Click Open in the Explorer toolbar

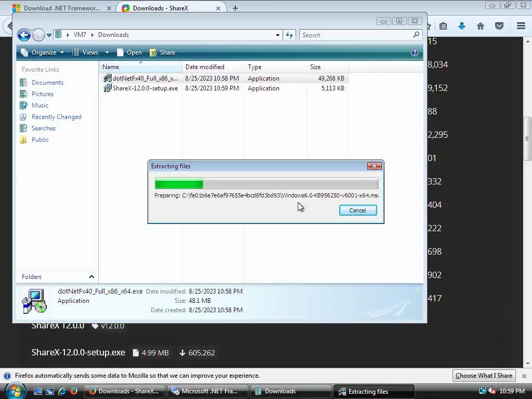click(x=129, y=52)
